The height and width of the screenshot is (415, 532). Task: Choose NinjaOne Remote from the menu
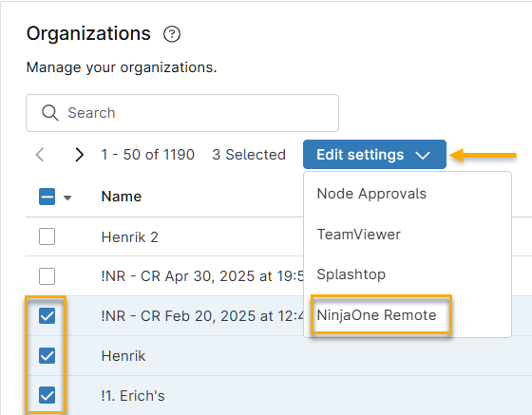point(408,315)
